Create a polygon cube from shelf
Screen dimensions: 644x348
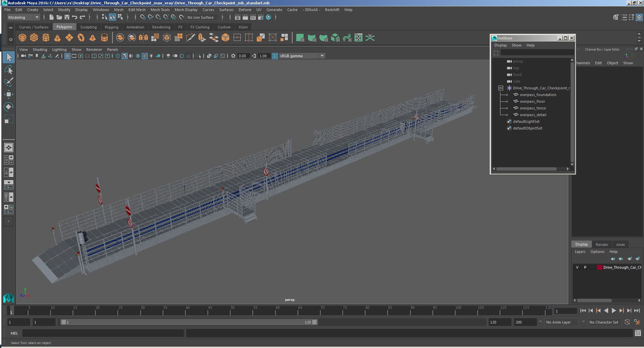click(x=34, y=38)
